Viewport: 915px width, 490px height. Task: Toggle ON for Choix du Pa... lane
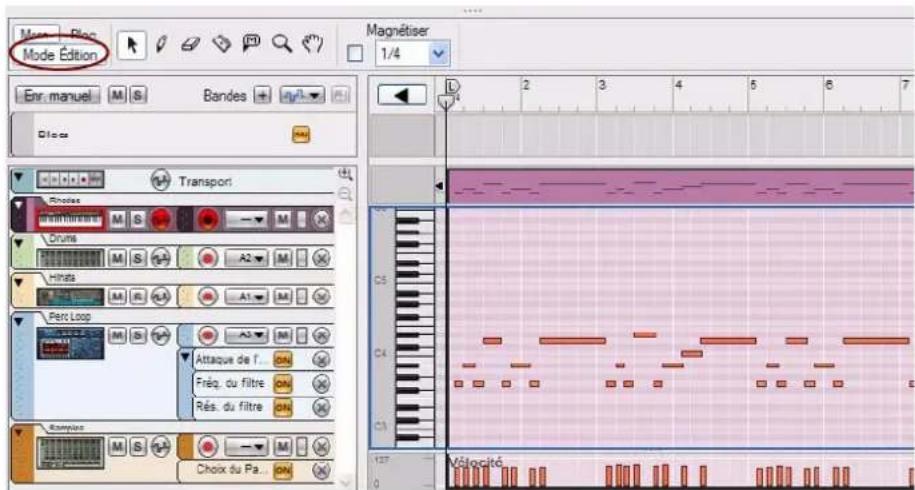click(x=282, y=470)
